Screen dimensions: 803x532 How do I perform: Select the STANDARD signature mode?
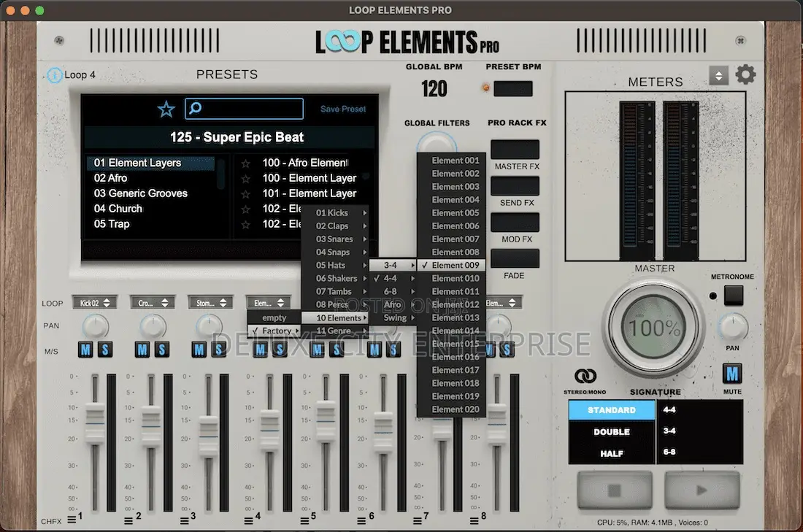[612, 410]
